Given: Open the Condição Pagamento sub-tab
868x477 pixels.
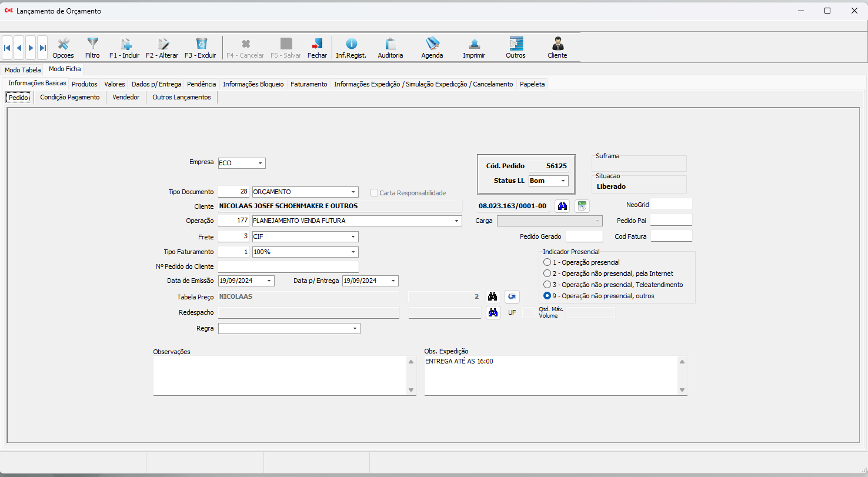Looking at the screenshot, I should tap(70, 97).
